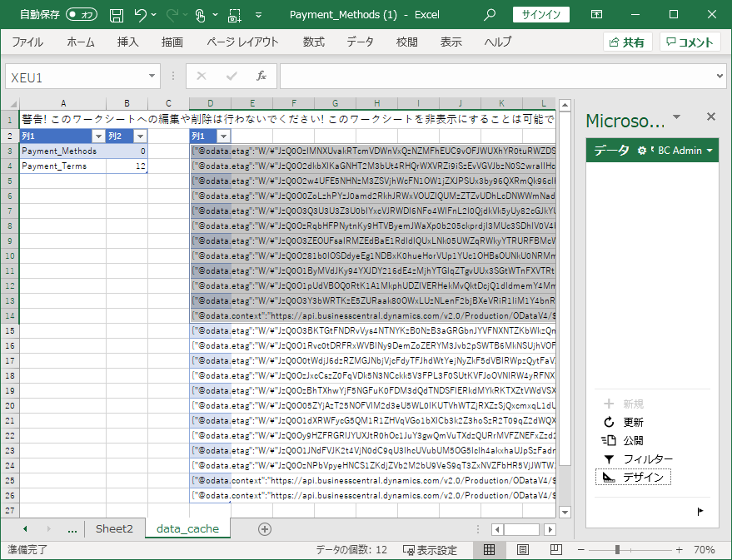Screen dimensions: 732x560
Task: Select the data_cache worksheet tab
Action: (187, 528)
